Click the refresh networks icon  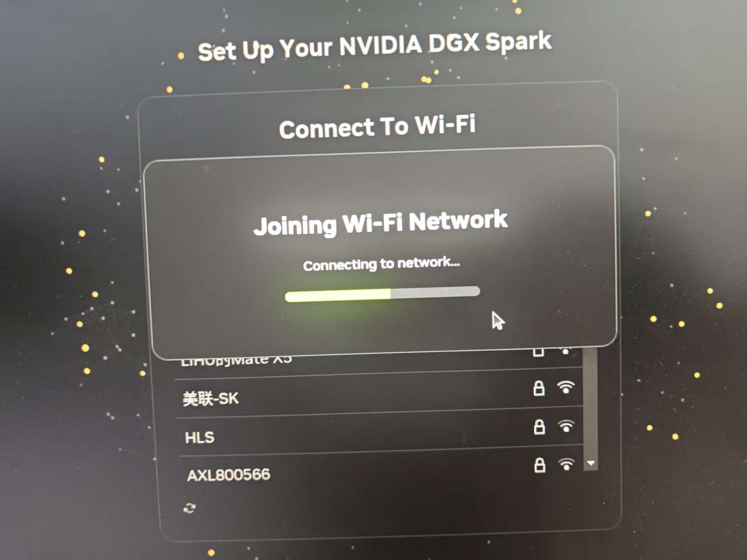pyautogui.click(x=189, y=508)
